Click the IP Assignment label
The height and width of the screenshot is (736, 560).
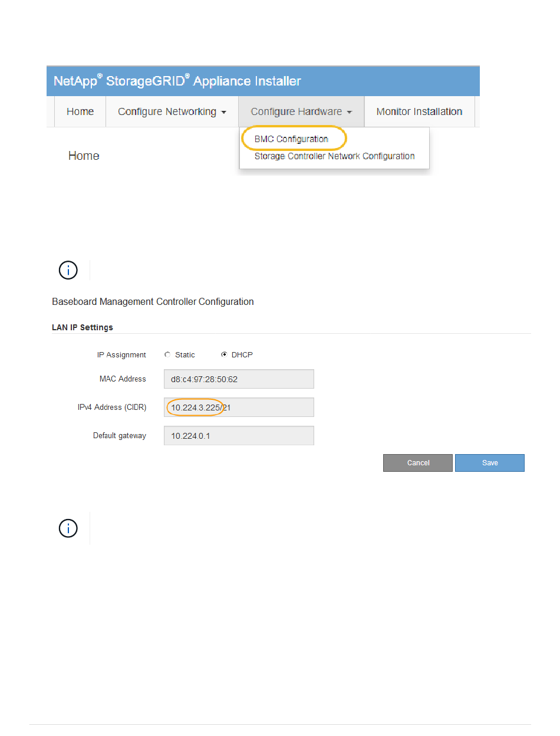pyautogui.click(x=121, y=355)
